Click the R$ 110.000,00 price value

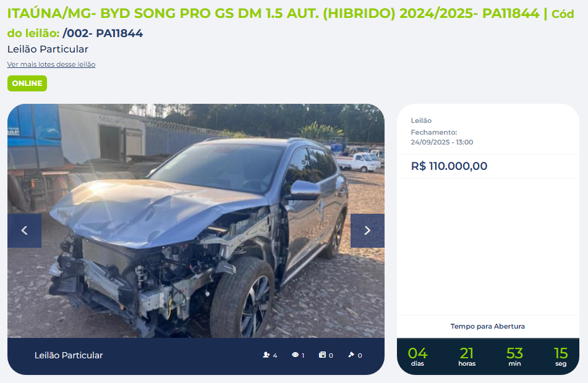449,166
